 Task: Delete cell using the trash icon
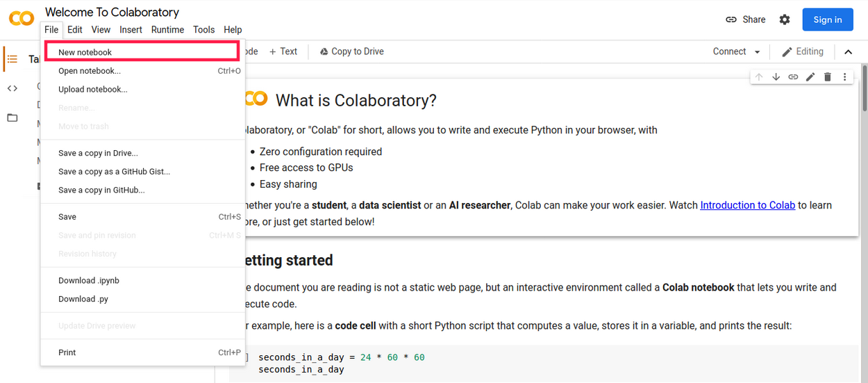point(828,77)
